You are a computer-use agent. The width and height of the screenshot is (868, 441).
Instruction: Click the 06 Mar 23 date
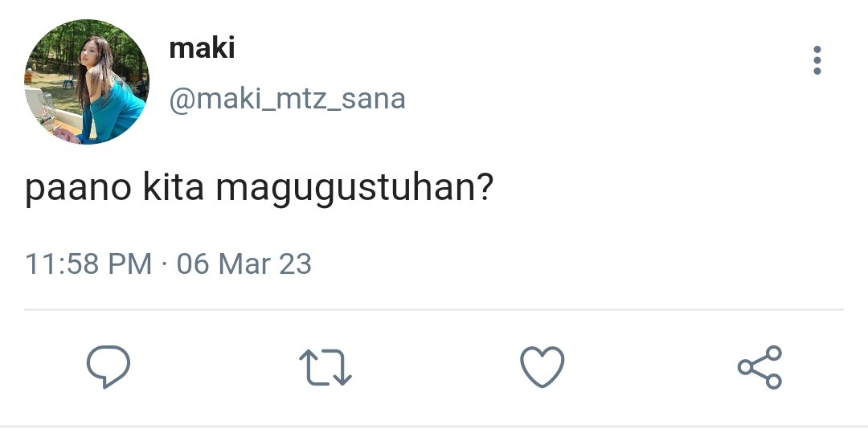pos(244,264)
